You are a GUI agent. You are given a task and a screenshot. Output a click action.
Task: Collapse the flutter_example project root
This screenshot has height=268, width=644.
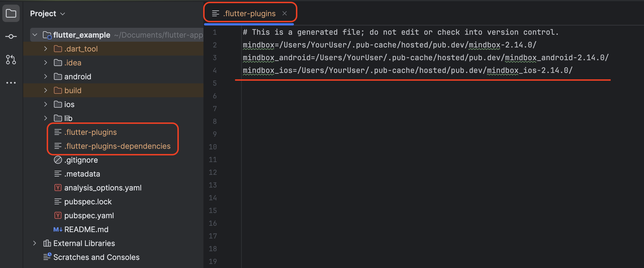(x=35, y=35)
